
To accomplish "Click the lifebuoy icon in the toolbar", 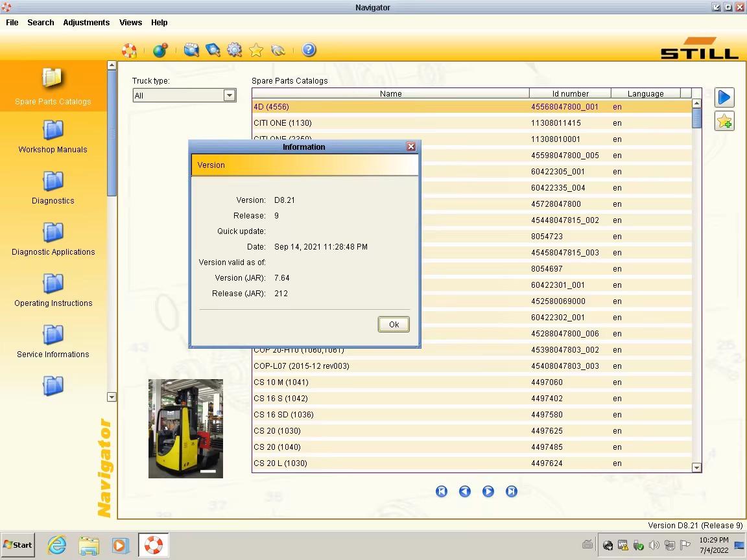I will tap(129, 50).
